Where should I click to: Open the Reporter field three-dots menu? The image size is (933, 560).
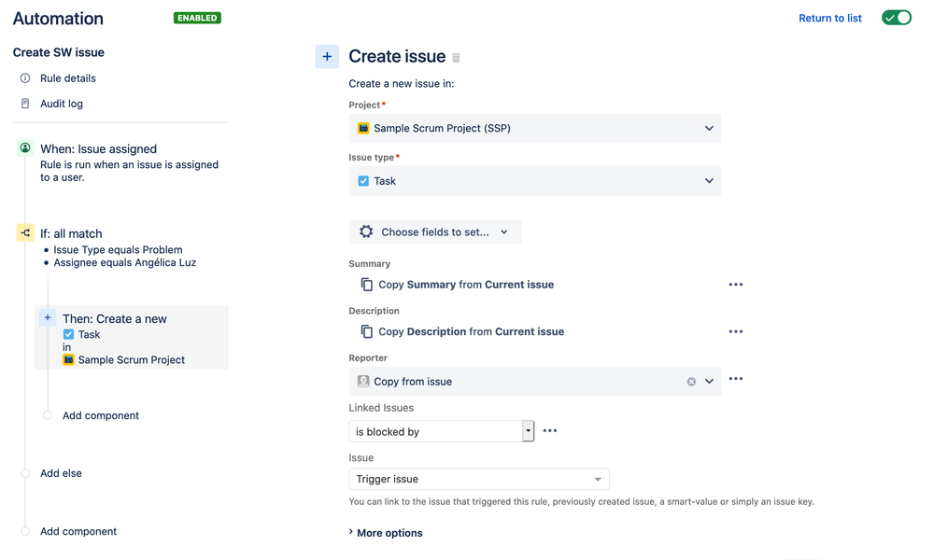735,379
